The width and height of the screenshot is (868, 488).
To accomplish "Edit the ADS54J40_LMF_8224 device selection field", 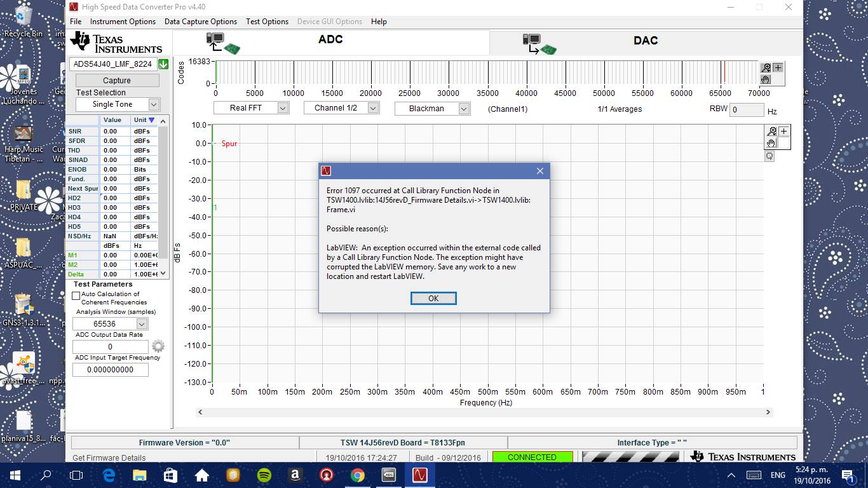I will (x=112, y=64).
